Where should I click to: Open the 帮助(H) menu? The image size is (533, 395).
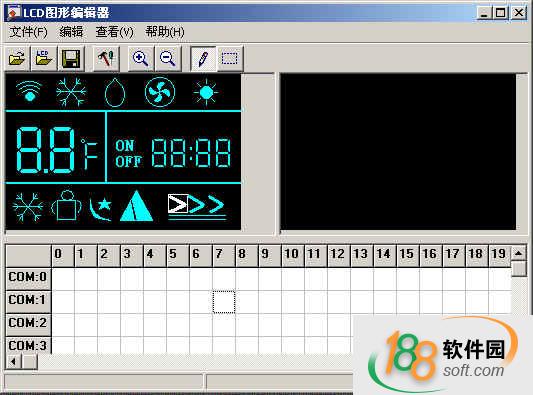pyautogui.click(x=165, y=32)
